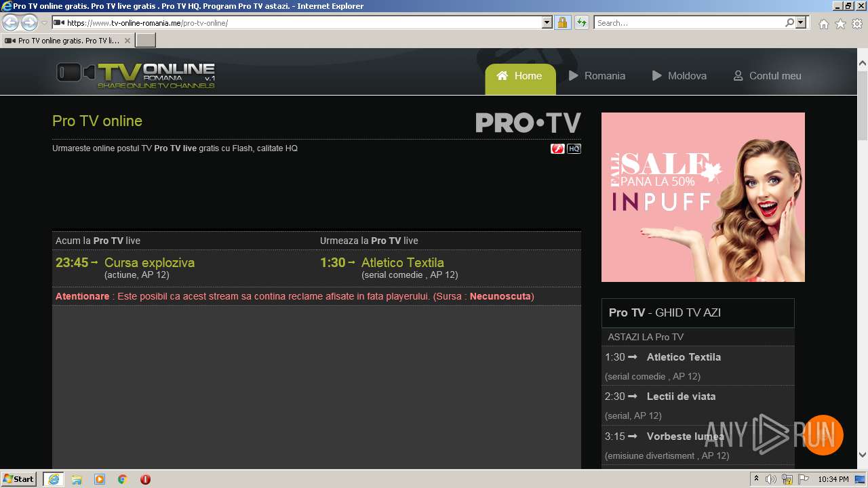Click the PRO TV channel logo
The height and width of the screenshot is (488, 868).
(x=528, y=123)
